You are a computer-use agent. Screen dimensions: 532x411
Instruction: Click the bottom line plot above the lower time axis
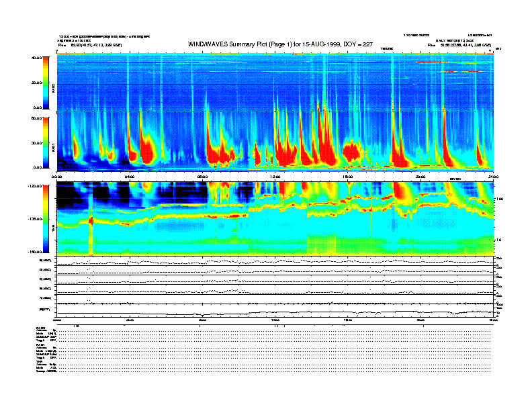(275, 310)
